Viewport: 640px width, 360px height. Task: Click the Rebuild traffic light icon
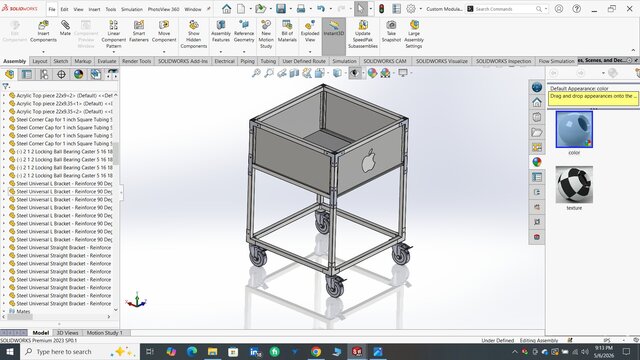pyautogui.click(x=382, y=9)
